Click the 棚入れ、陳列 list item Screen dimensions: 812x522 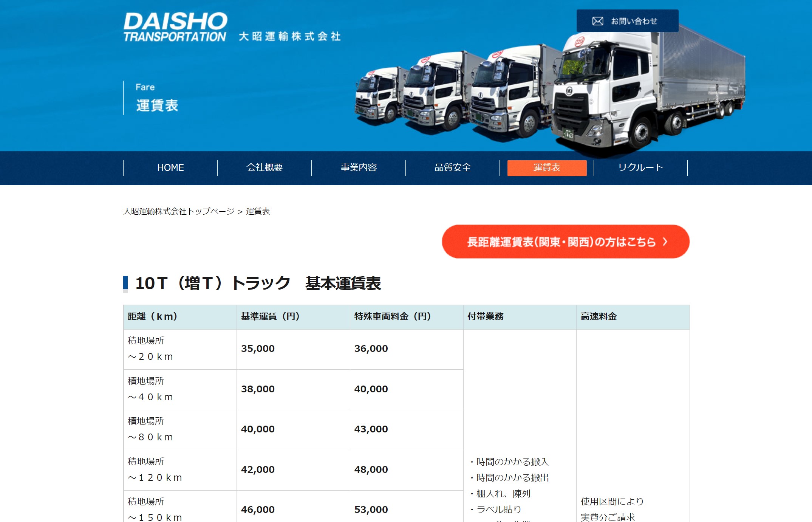tap(500, 494)
